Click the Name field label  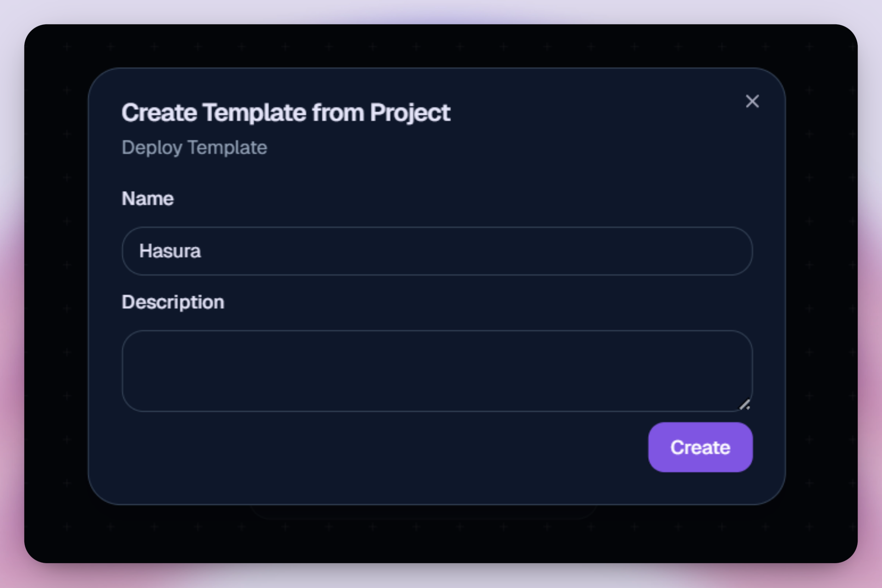click(x=147, y=198)
